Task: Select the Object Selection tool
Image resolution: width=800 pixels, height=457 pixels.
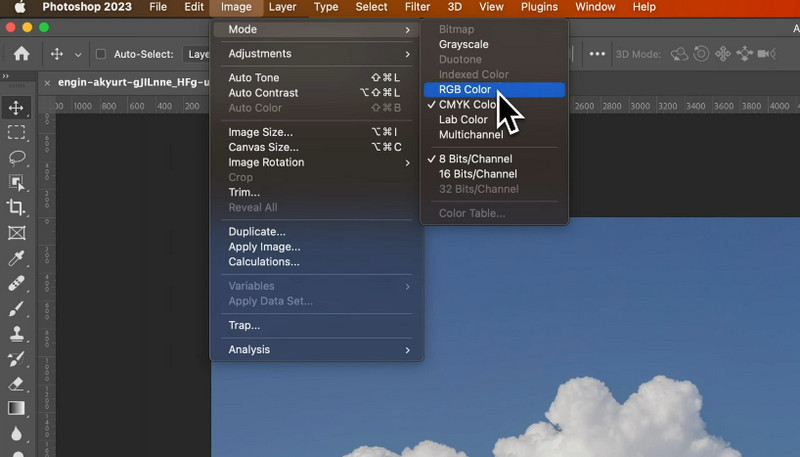Action: (x=16, y=183)
